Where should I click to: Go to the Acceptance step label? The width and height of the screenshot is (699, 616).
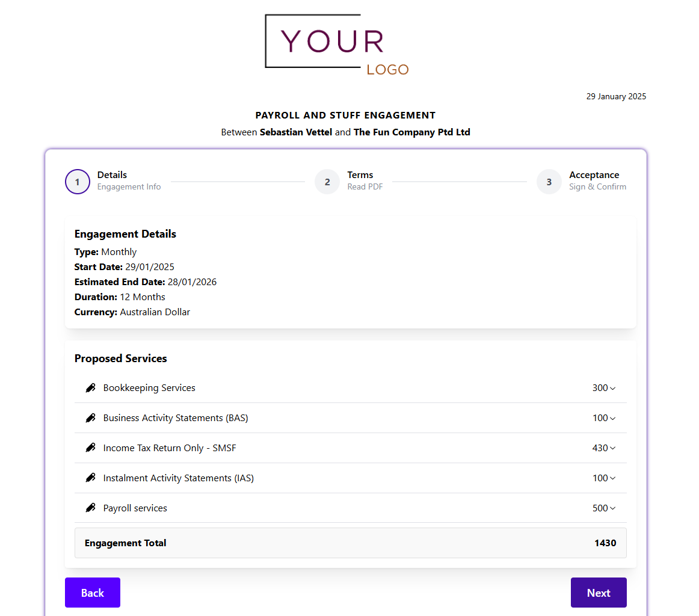594,175
